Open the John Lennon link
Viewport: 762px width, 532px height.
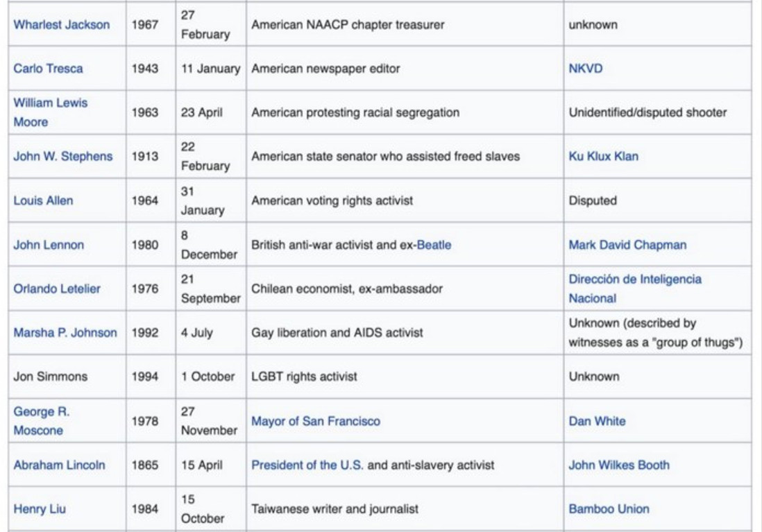tap(49, 245)
